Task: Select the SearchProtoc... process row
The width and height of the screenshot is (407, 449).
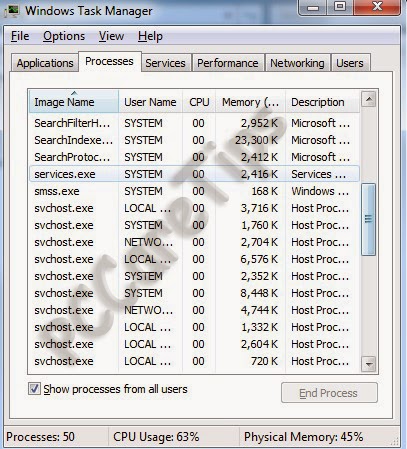Action: point(194,157)
